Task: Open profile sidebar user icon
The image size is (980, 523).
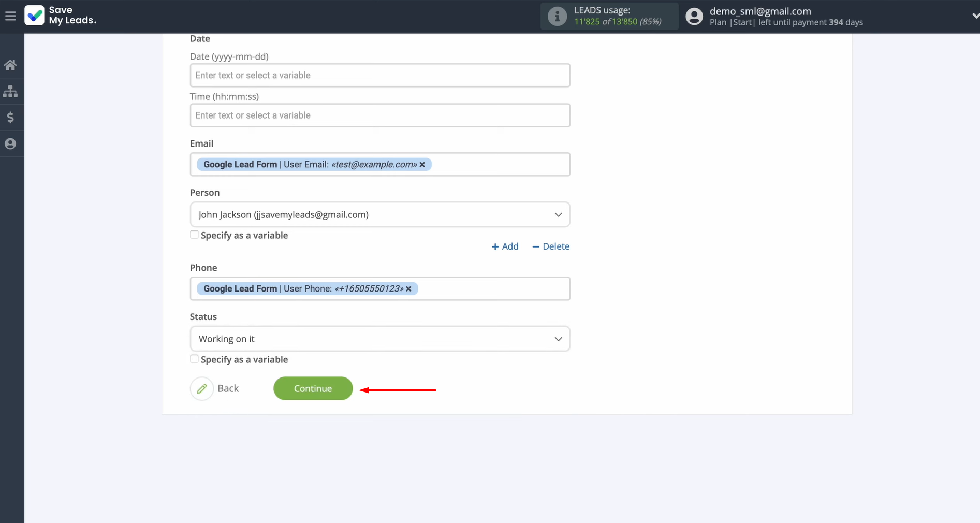Action: 10,144
